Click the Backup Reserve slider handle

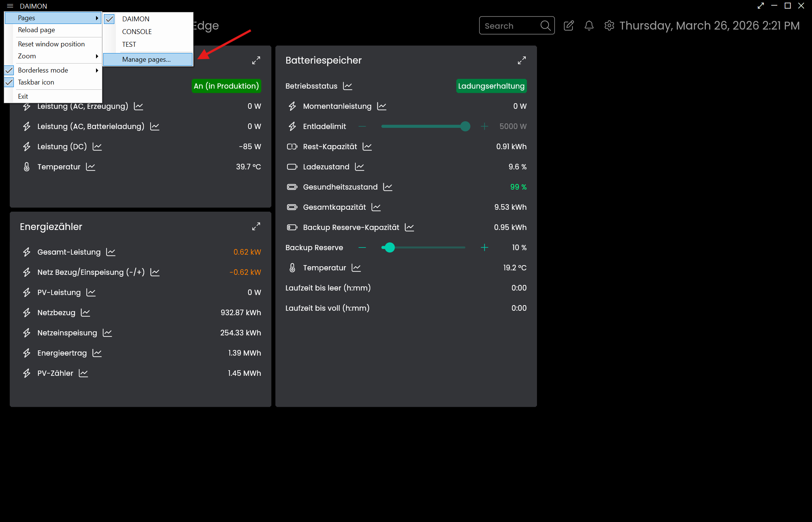click(x=389, y=248)
